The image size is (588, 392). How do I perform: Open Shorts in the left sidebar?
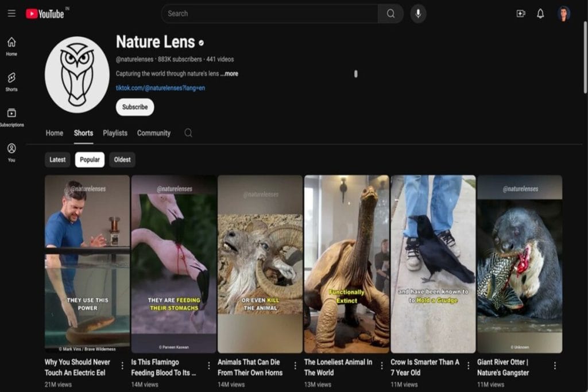[11, 82]
